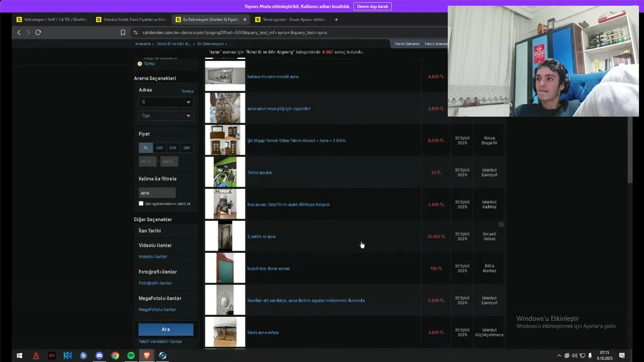This screenshot has height=362, width=644.
Task: Open volume control in system tray
Action: [x=575, y=355]
